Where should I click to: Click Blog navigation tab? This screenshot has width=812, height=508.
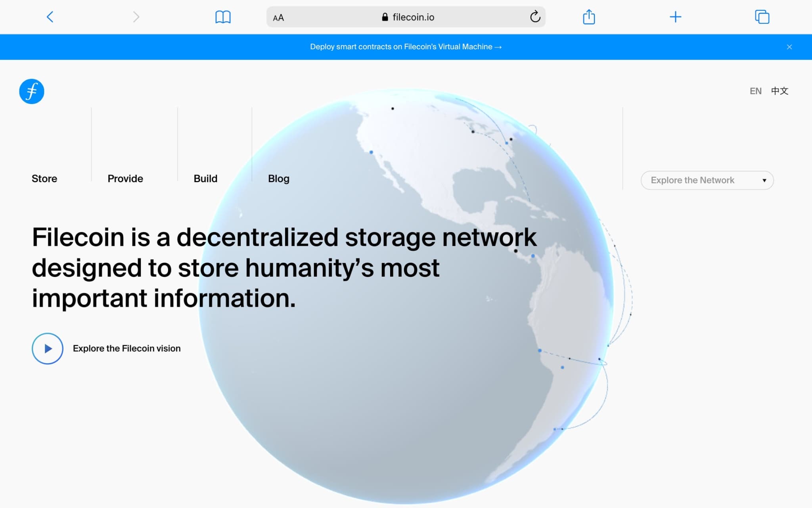tap(279, 178)
